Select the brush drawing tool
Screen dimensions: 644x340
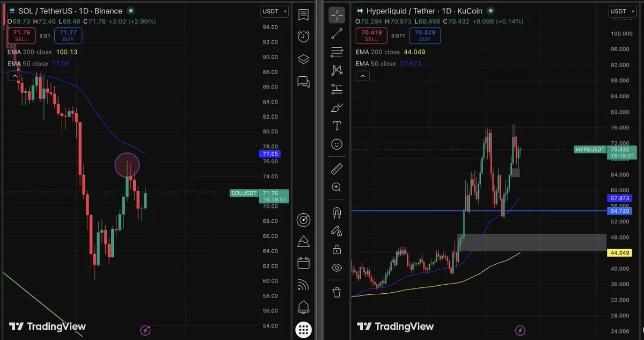[336, 107]
